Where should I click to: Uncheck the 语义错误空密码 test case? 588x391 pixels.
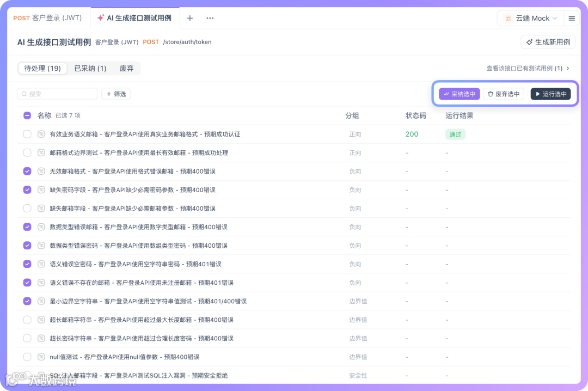tap(27, 264)
